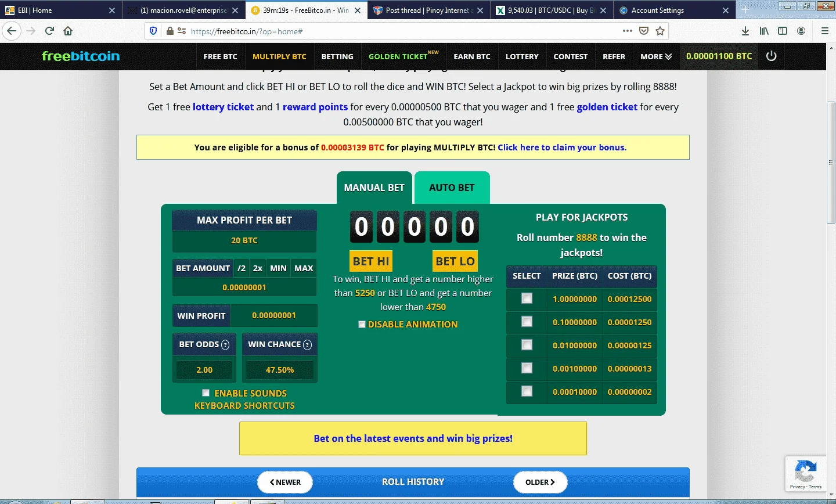
Task: Click the BET LO button
Action: pyautogui.click(x=455, y=261)
